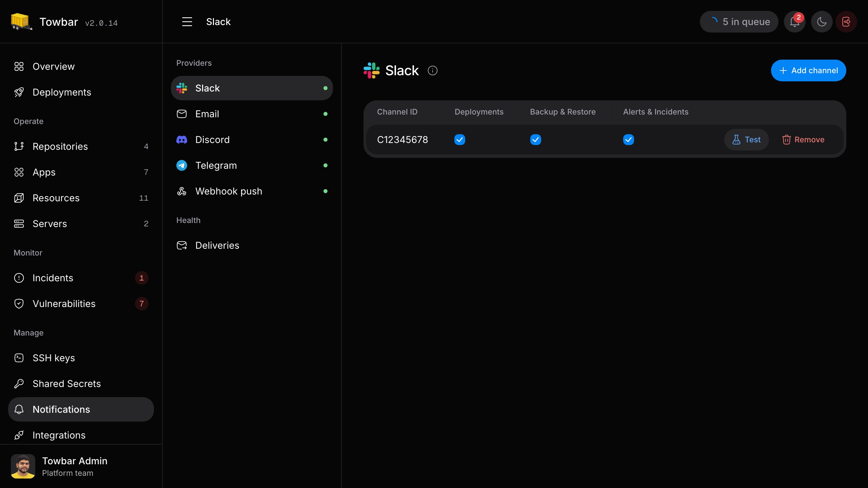Click the Apps grid icon
Image resolution: width=868 pixels, height=488 pixels.
point(19,172)
